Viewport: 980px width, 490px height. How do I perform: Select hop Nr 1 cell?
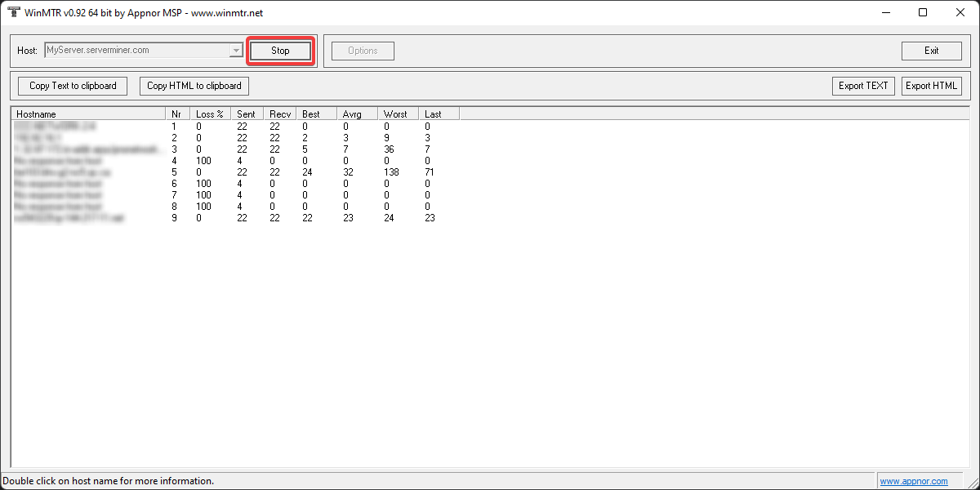point(174,127)
